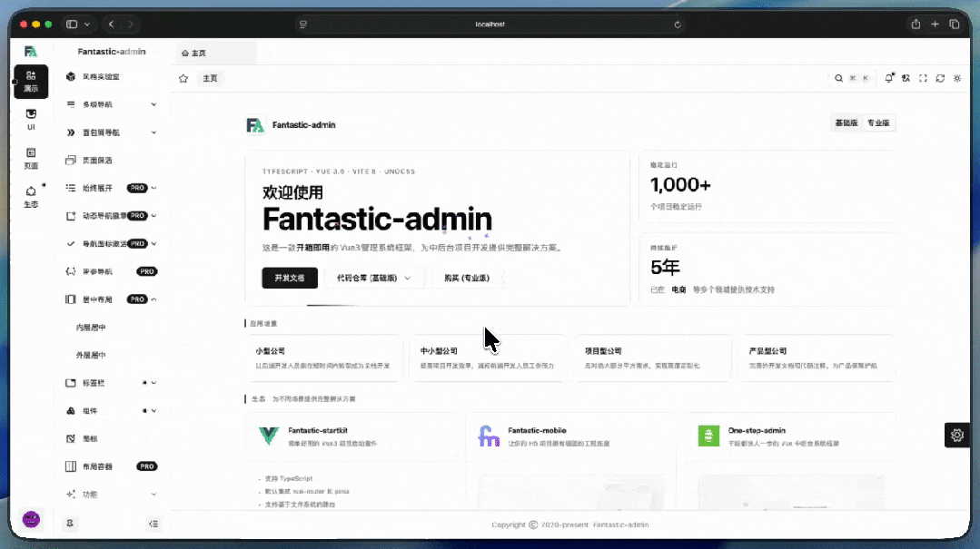
Task: Open the 页面保活 menu item
Action: (x=111, y=160)
